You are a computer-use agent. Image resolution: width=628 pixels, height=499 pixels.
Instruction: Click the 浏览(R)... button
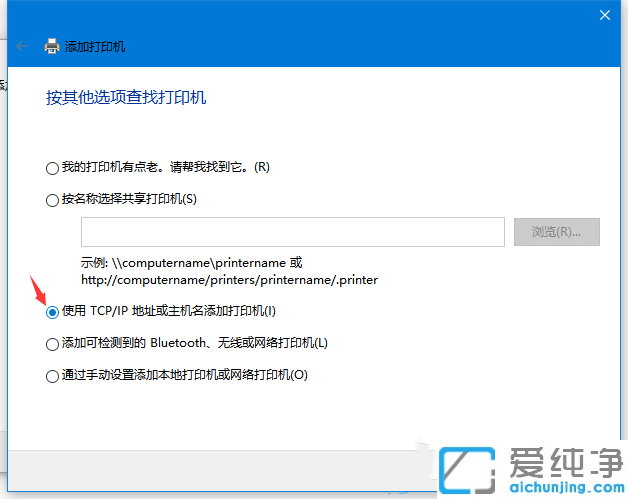[557, 232]
